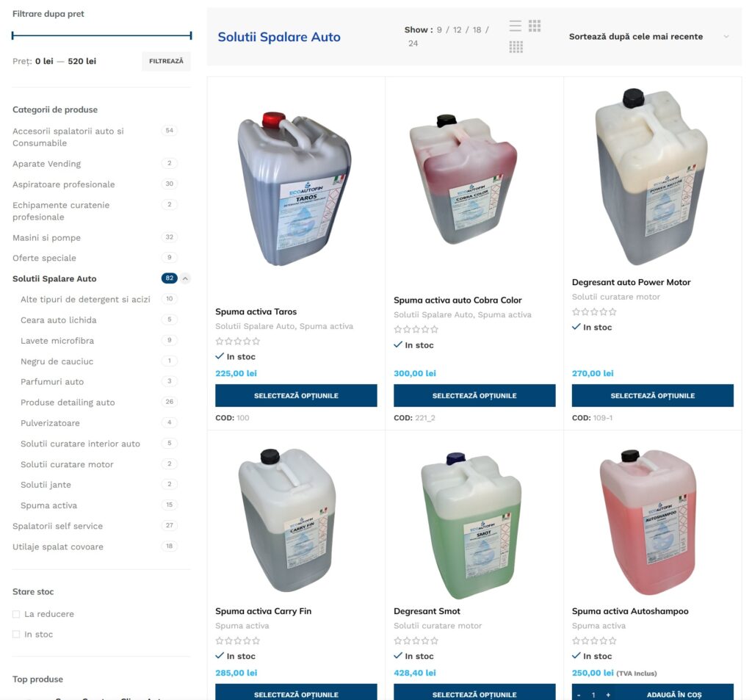Viewport: 752px width, 700px height.
Task: Increase Autoshampoo quantity with plus icon
Action: coord(608,695)
